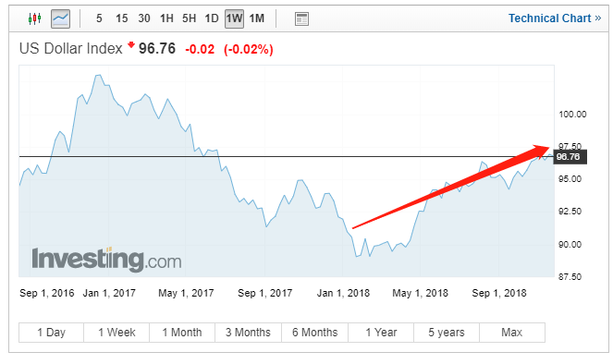Screen dimensions: 613x364
Task: Click the Sep 1, 2018 date label
Action: coord(499,293)
